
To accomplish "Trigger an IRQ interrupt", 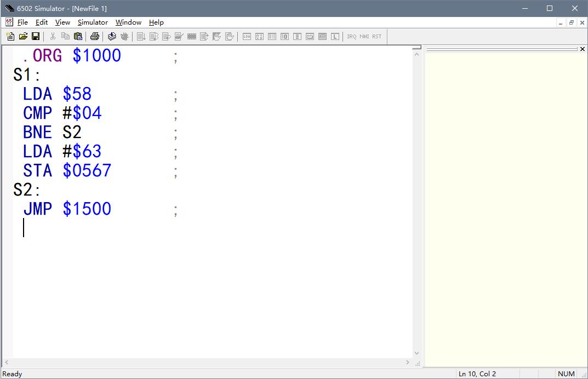I will [x=350, y=36].
